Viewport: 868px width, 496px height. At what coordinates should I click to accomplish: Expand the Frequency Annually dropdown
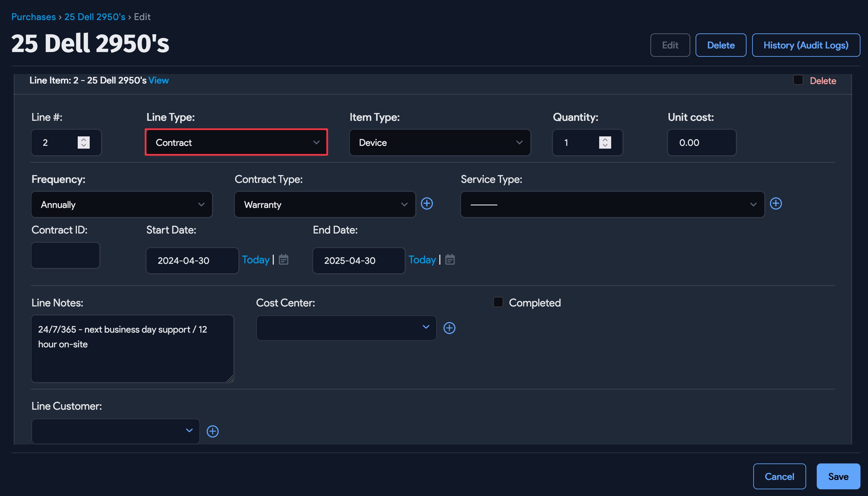[122, 204]
